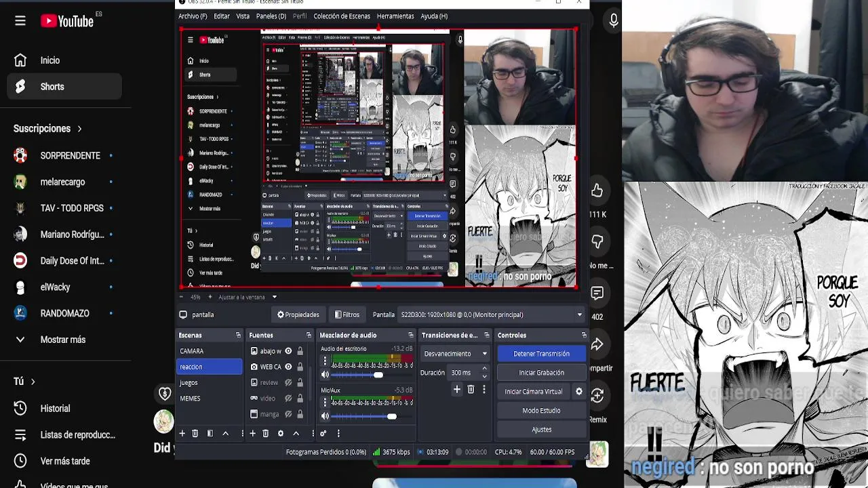Unlock the 'WEB CA' source

click(x=300, y=367)
